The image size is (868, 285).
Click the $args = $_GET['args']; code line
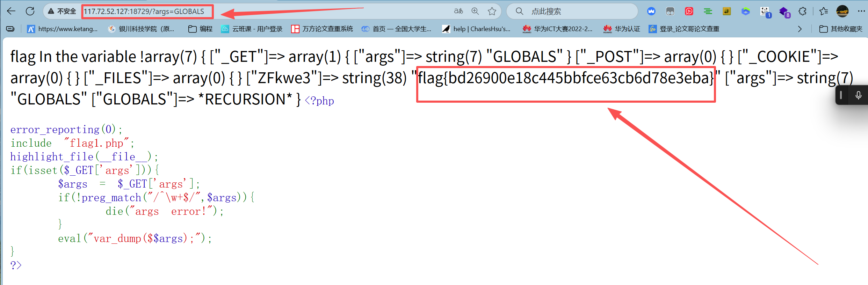pyautogui.click(x=129, y=184)
